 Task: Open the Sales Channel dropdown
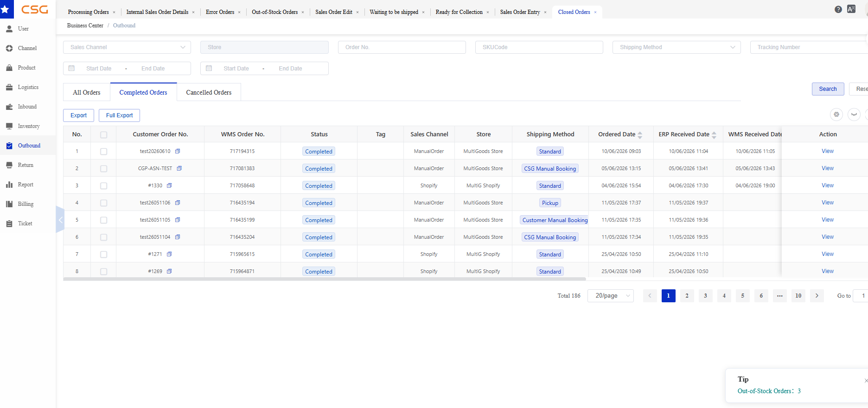point(127,47)
